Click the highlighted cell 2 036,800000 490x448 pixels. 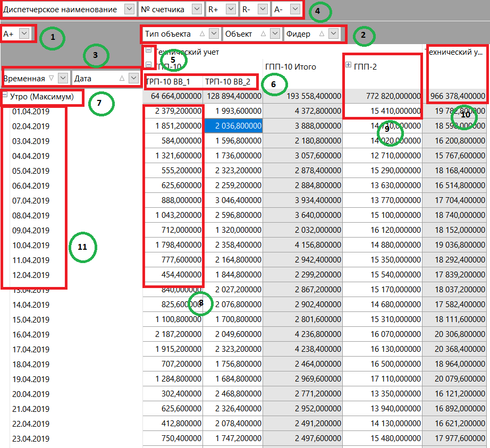232,126
